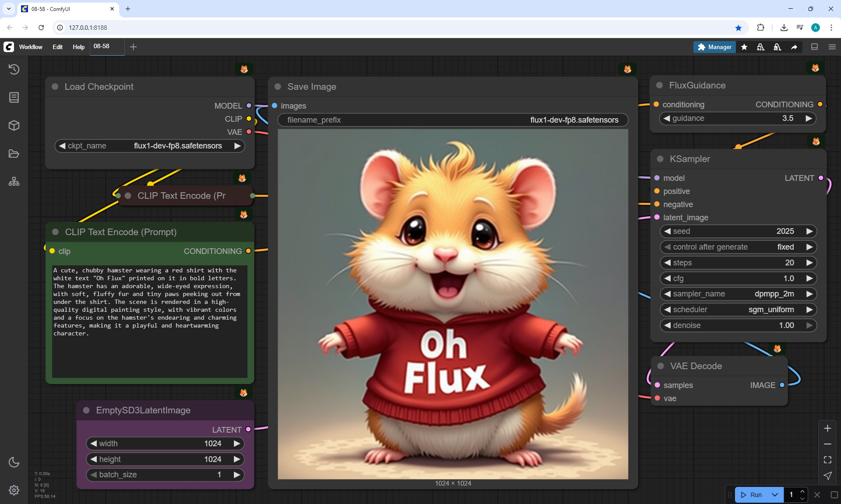This screenshot has width=841, height=504.
Task: Open the Workflow menu
Action: tap(31, 47)
